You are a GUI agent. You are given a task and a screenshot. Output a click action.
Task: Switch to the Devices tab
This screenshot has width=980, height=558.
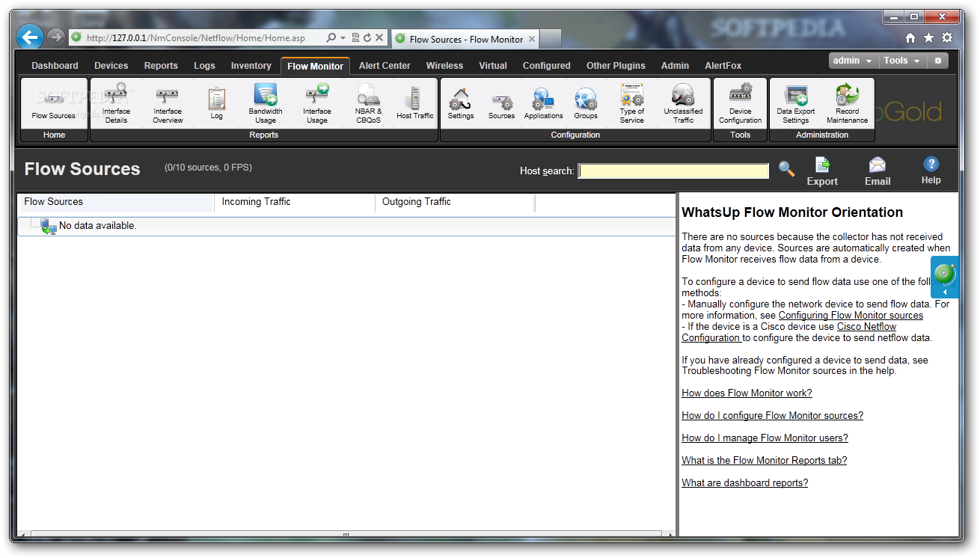point(111,66)
